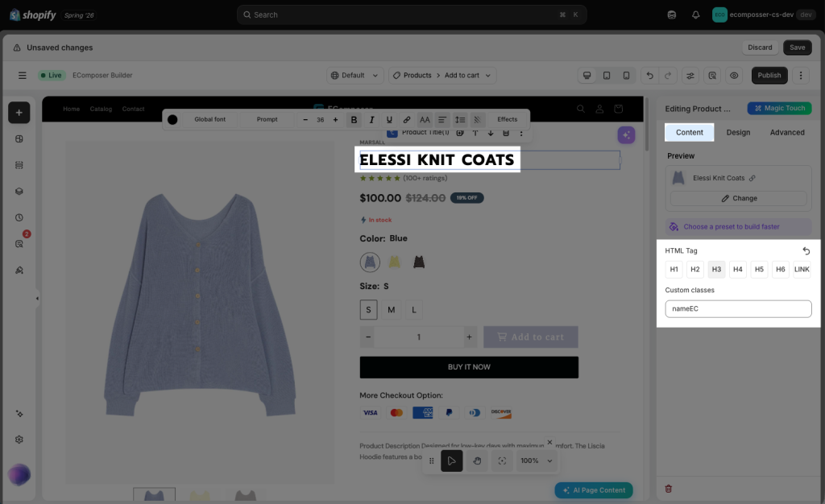Switch to the desktop device view icon
825x504 pixels.
[x=587, y=76]
